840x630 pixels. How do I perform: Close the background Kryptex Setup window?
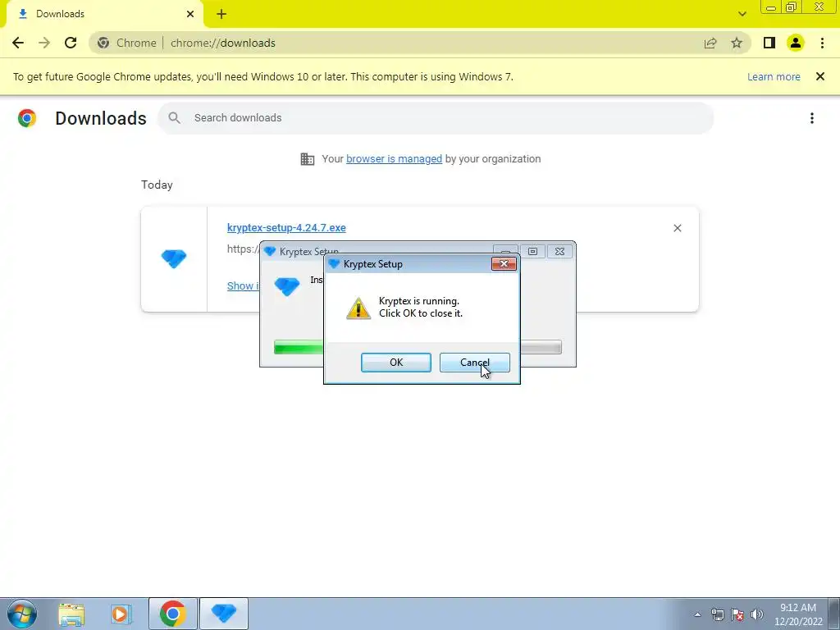[x=559, y=251]
